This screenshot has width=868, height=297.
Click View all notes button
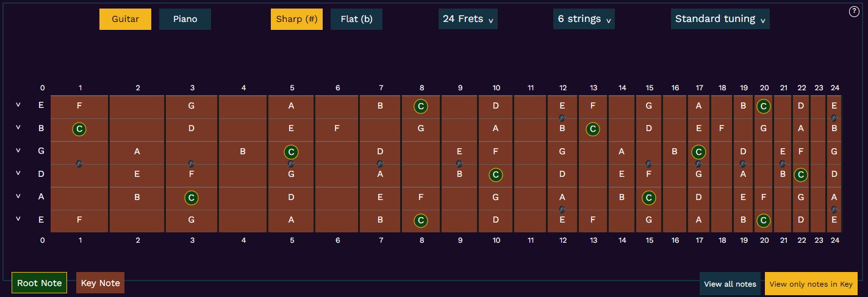point(730,284)
